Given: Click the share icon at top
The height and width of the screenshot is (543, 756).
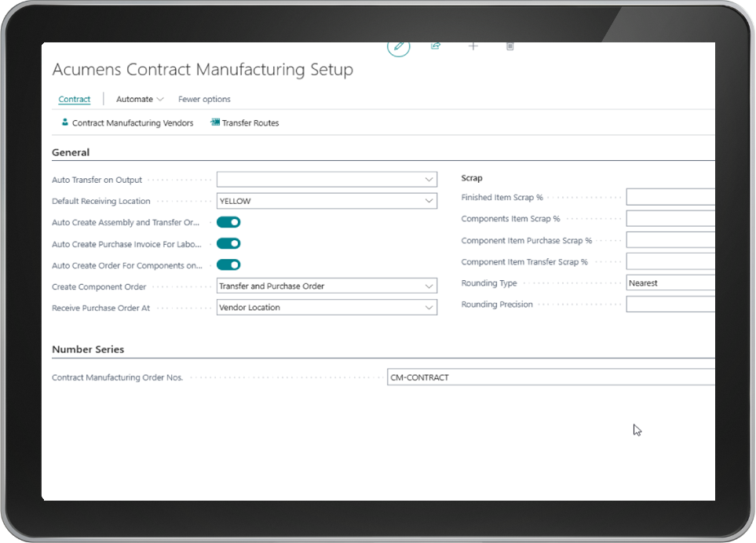Looking at the screenshot, I should tap(436, 46).
